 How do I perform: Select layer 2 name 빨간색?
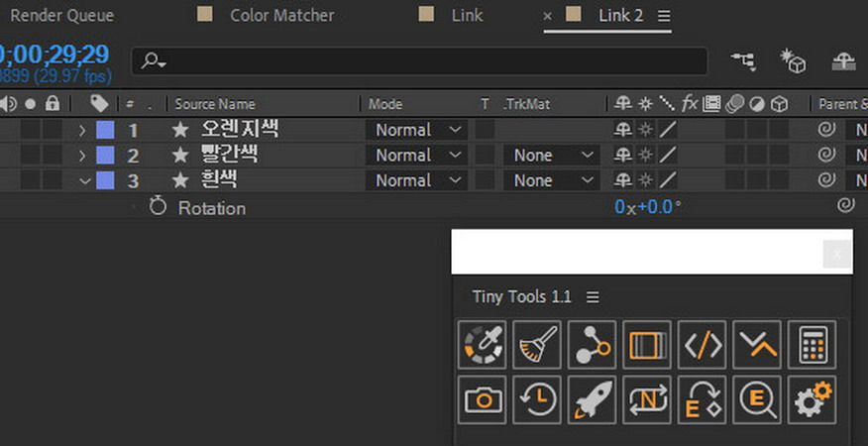pos(229,155)
